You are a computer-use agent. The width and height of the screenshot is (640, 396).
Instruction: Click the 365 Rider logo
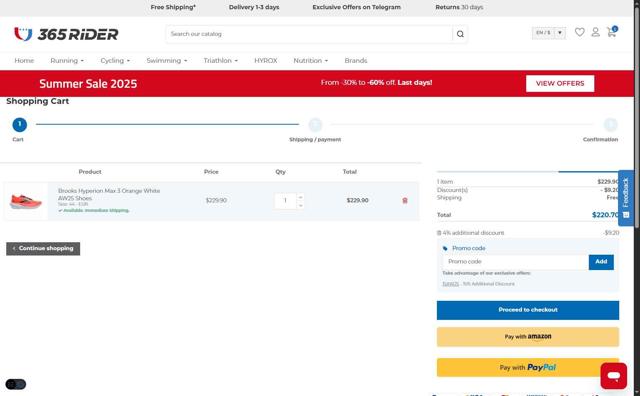point(66,34)
